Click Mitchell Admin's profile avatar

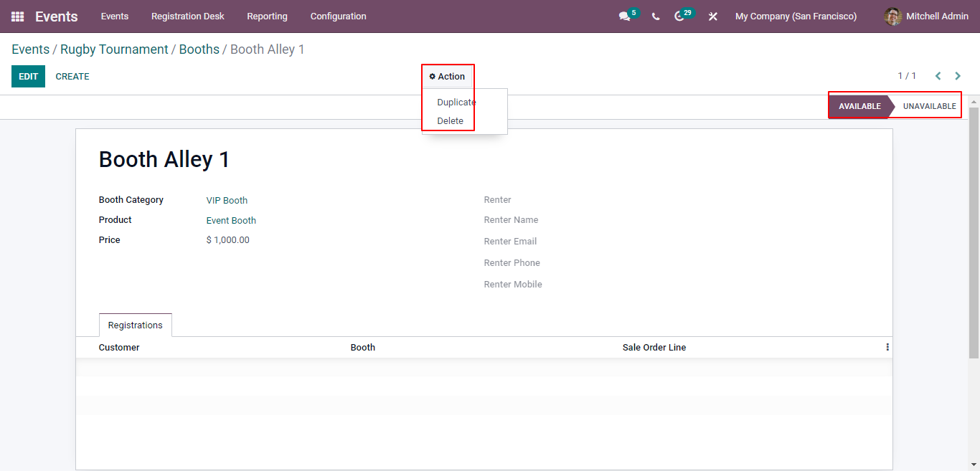point(892,16)
